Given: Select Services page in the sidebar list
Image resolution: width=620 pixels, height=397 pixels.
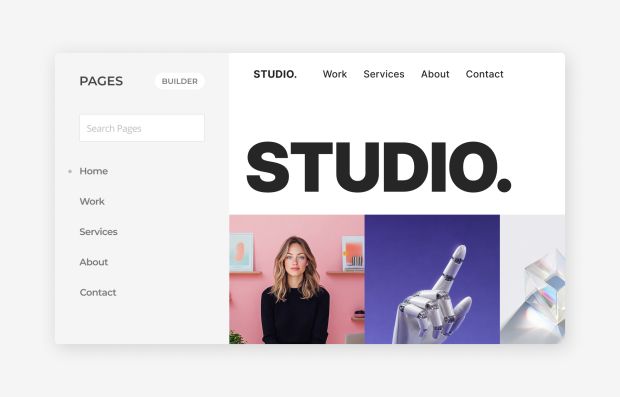Looking at the screenshot, I should click(98, 232).
